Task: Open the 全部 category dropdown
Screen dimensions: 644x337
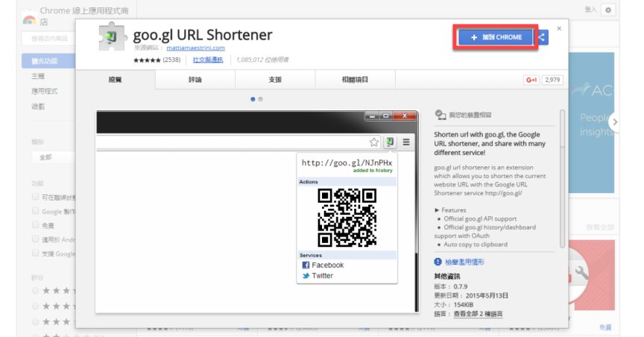Action: [54, 157]
